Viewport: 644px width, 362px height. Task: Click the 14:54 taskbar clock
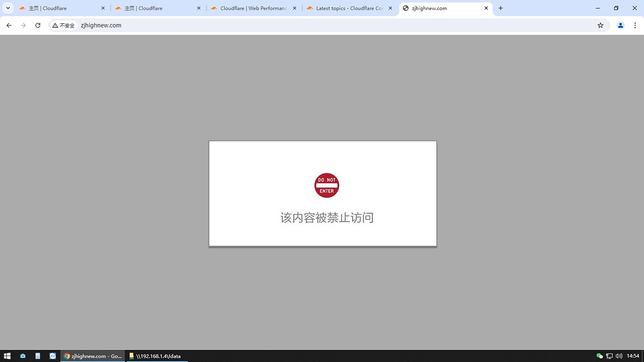[x=633, y=356]
